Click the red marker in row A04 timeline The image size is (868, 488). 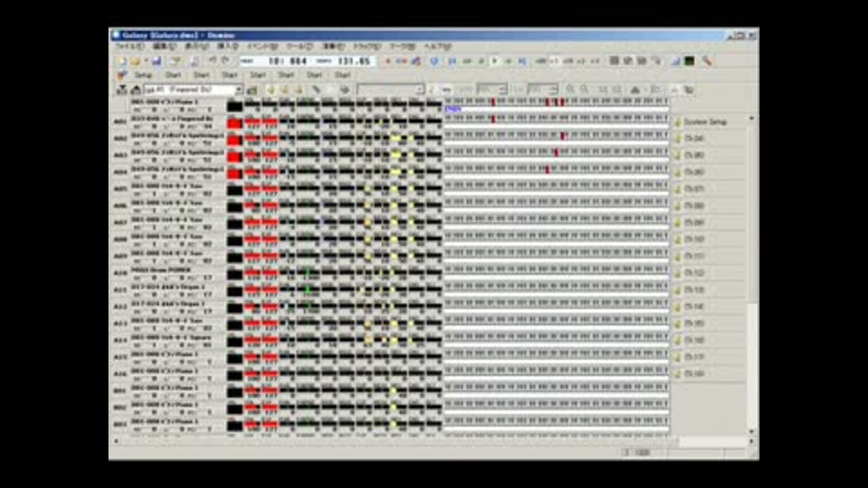pyautogui.click(x=548, y=169)
